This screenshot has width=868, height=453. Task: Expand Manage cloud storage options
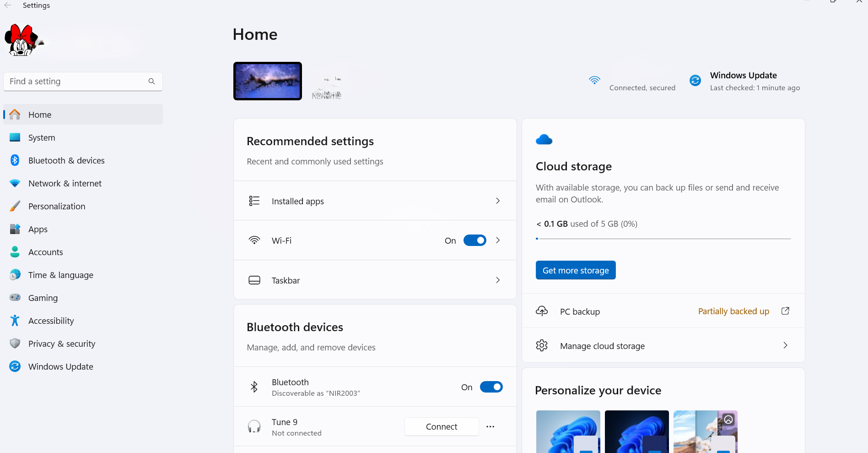pyautogui.click(x=785, y=345)
